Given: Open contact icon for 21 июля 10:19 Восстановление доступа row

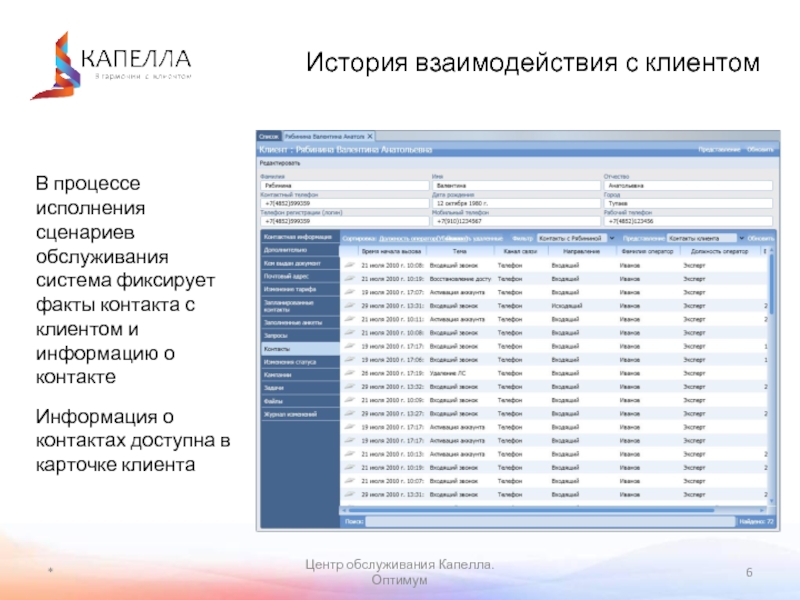Looking at the screenshot, I should point(349,279).
